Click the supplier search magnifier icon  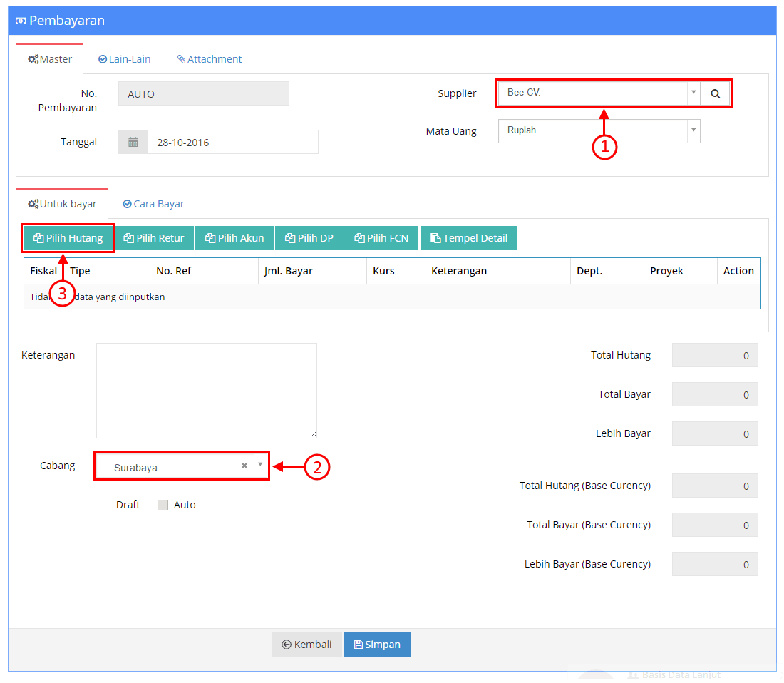(715, 93)
